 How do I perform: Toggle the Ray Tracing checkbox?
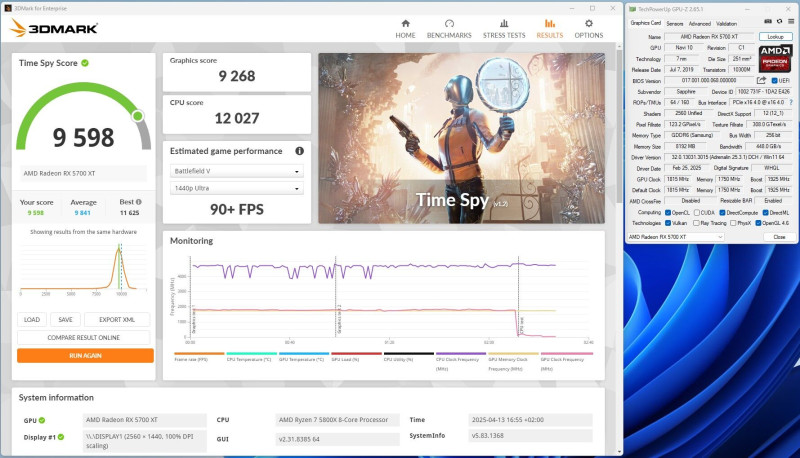tap(696, 223)
